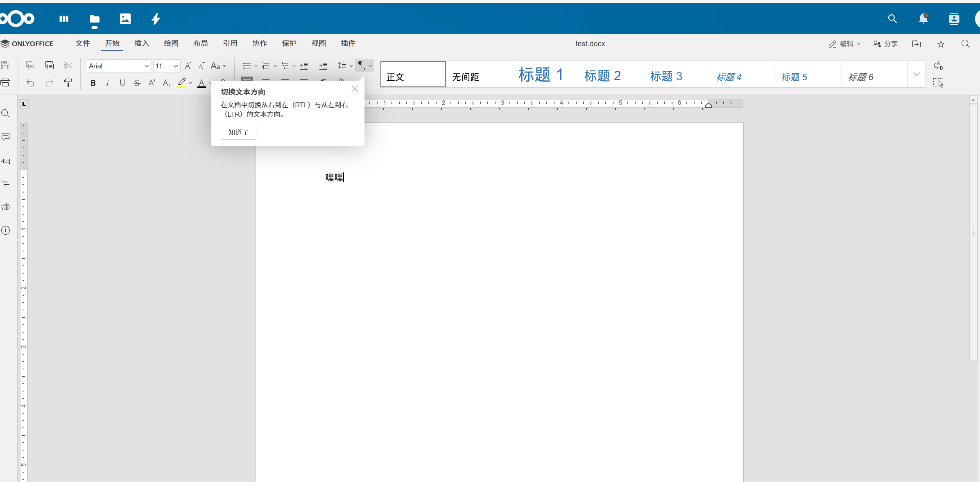This screenshot has height=482, width=980.
Task: Select the copy style paint roller
Action: pyautogui.click(x=68, y=83)
